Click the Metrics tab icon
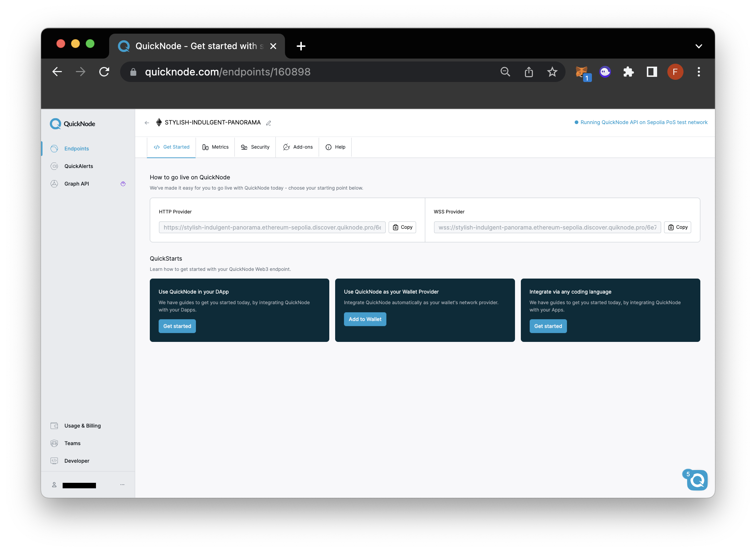The height and width of the screenshot is (552, 756). (205, 147)
